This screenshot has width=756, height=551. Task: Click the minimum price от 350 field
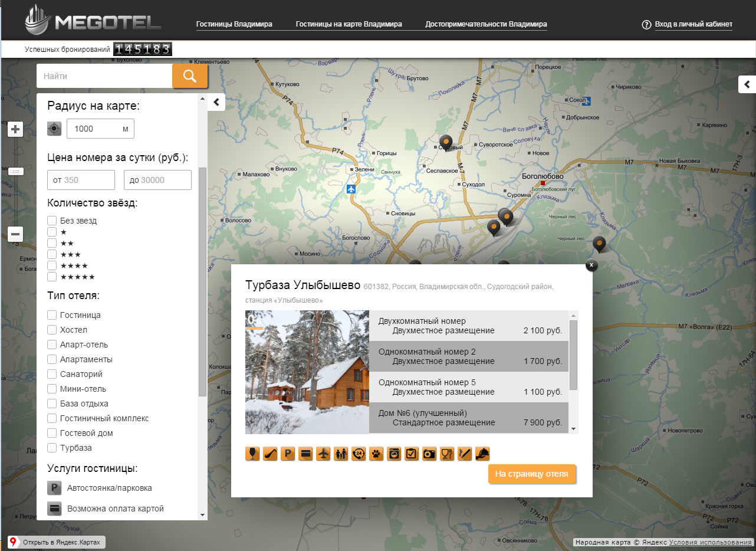(81, 180)
